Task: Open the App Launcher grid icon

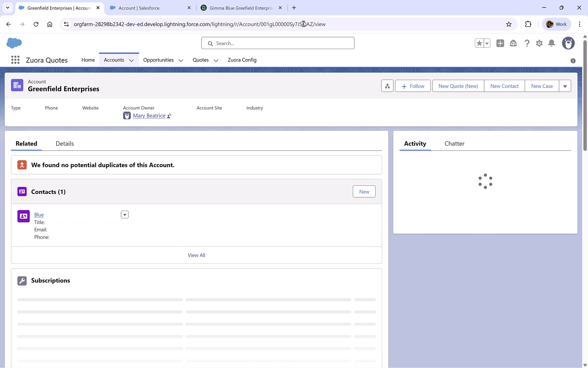Action: [x=15, y=60]
